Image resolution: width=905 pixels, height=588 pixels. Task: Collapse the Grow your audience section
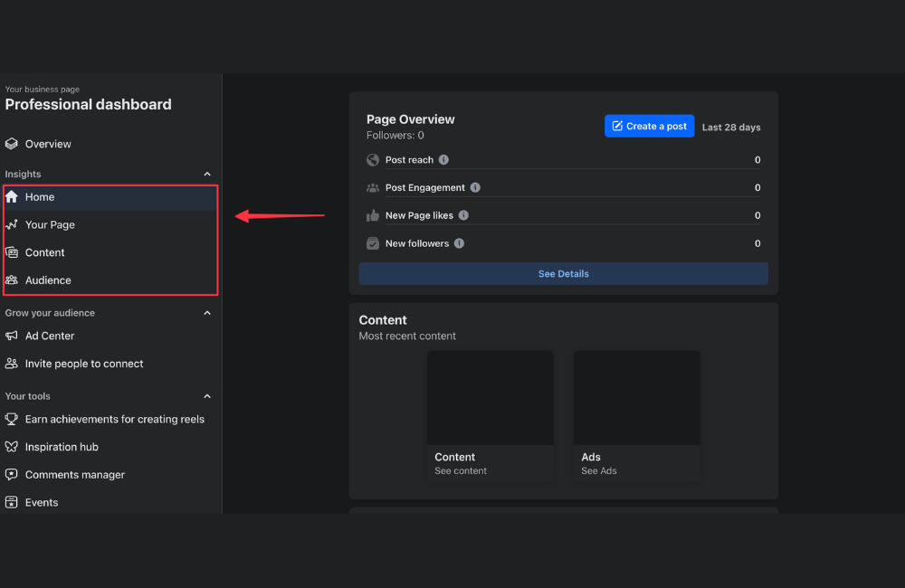pos(207,313)
